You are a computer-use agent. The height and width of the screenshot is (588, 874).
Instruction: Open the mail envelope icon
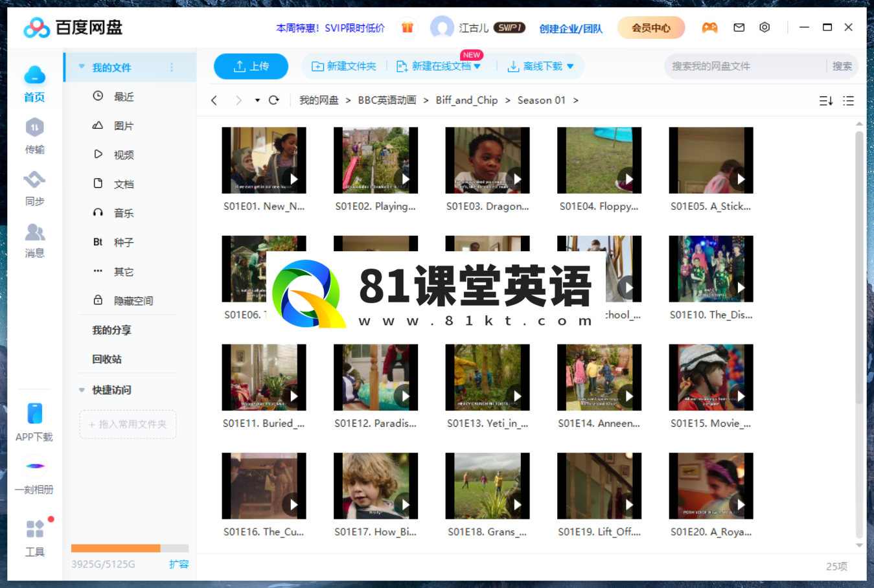(x=739, y=27)
